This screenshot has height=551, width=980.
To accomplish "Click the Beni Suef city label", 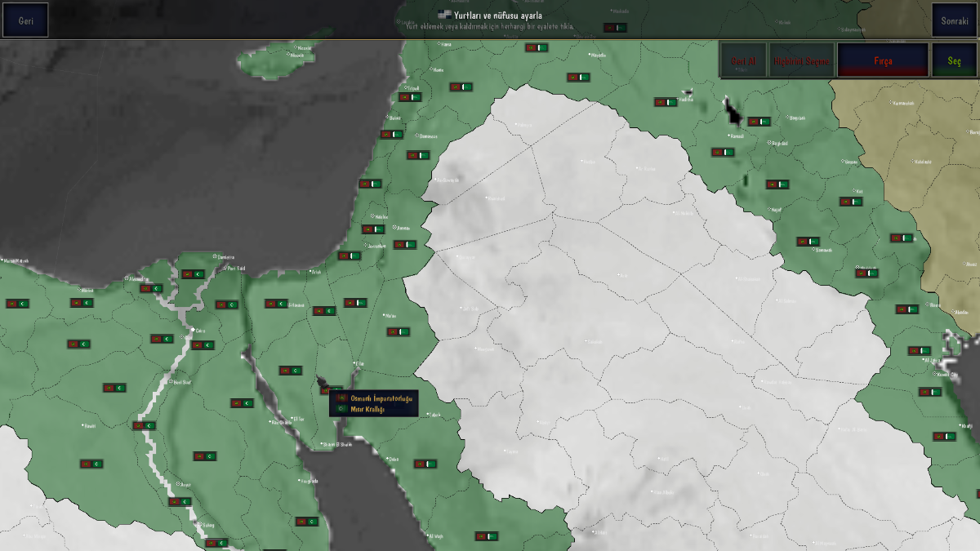I will pyautogui.click(x=182, y=381).
